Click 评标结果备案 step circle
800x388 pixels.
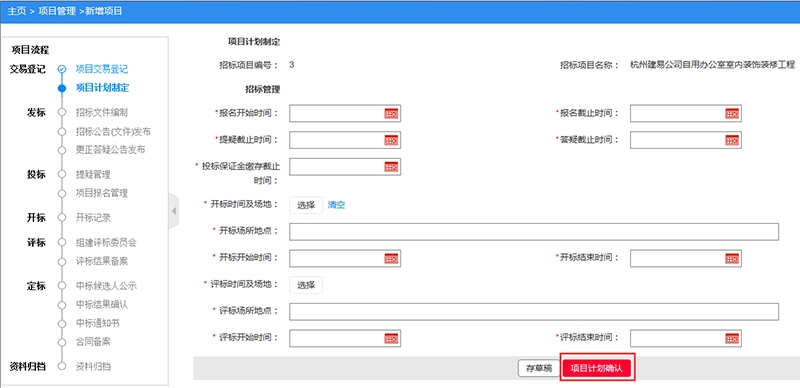62,261
